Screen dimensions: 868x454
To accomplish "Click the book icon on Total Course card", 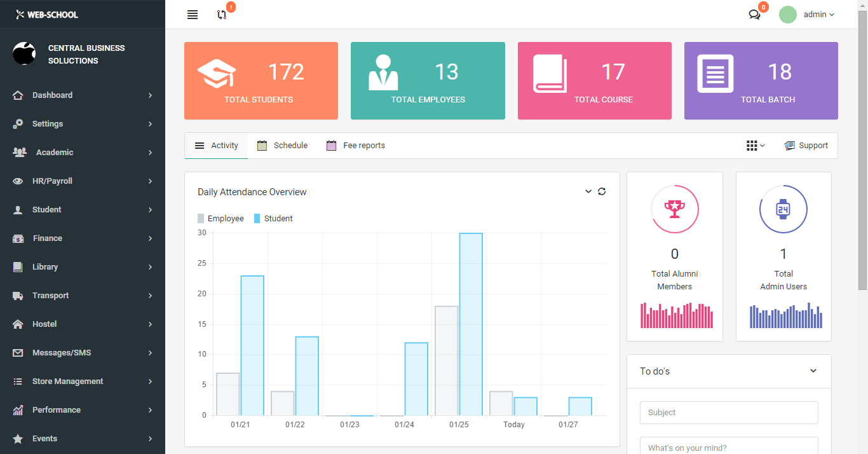I will tap(550, 74).
